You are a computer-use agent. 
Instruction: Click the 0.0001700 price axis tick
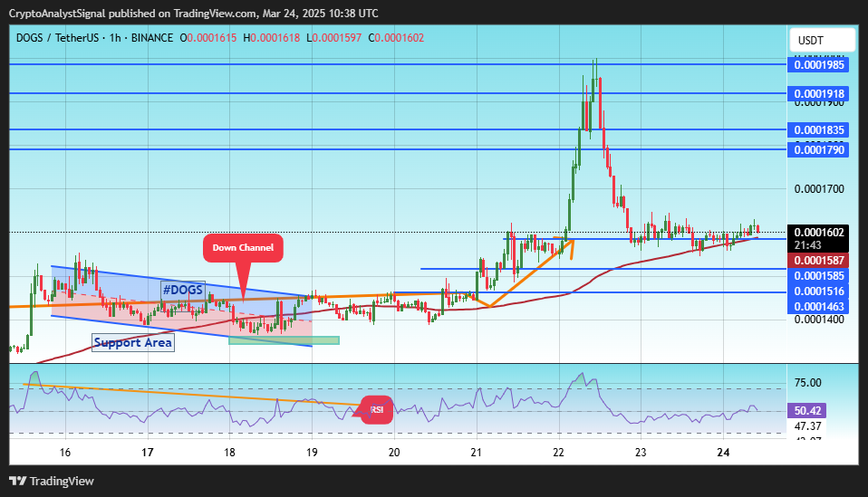click(819, 189)
